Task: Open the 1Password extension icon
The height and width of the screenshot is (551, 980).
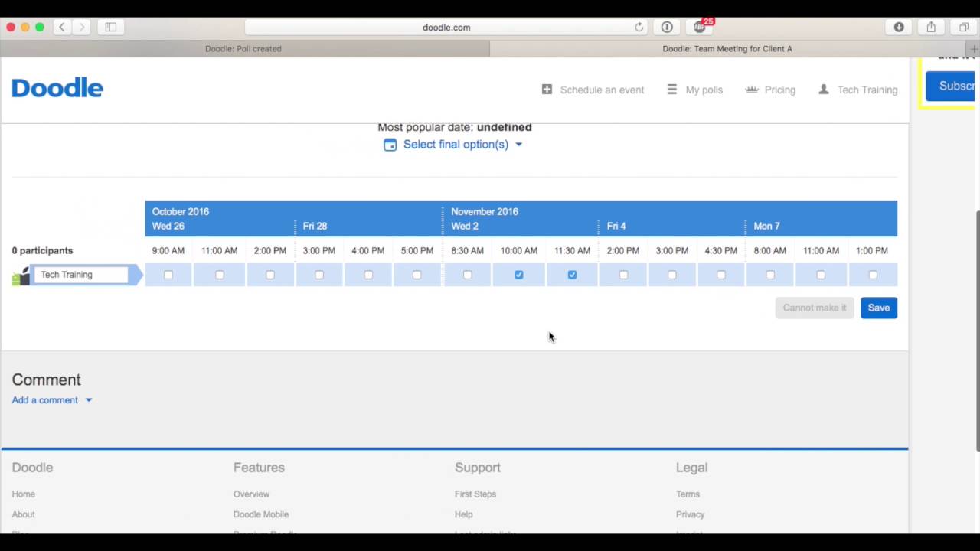Action: pyautogui.click(x=667, y=27)
